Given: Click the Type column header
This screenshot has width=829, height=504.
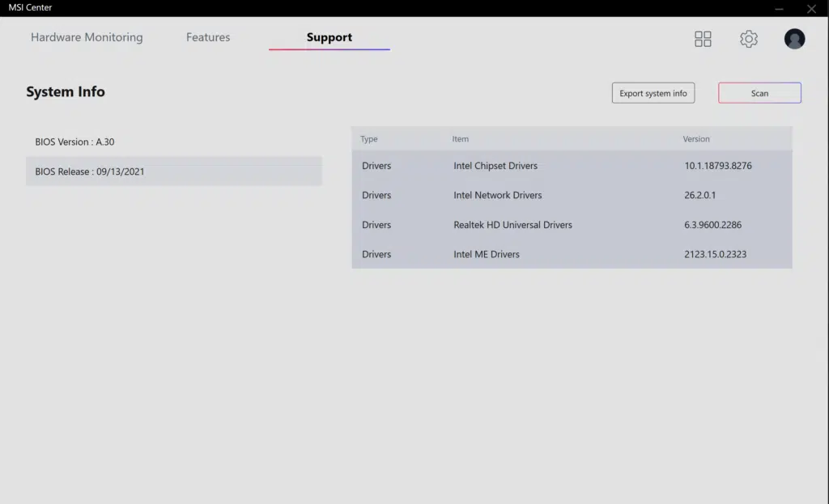Looking at the screenshot, I should pos(369,139).
